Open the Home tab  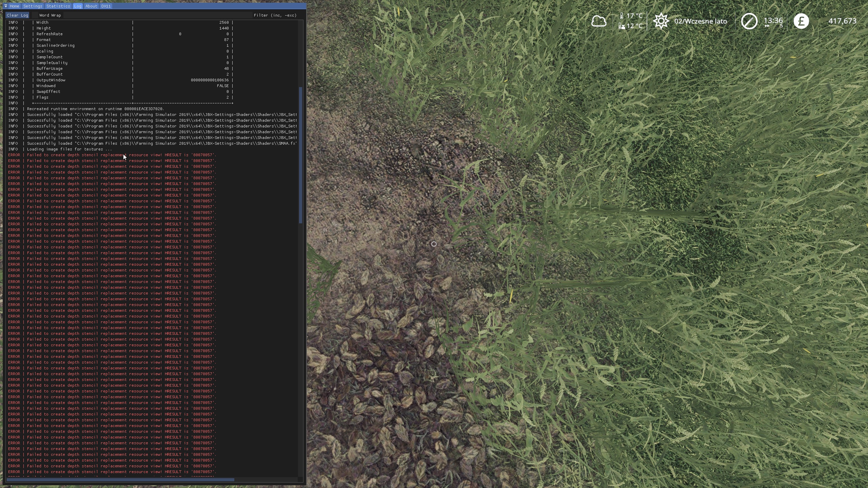pyautogui.click(x=14, y=6)
